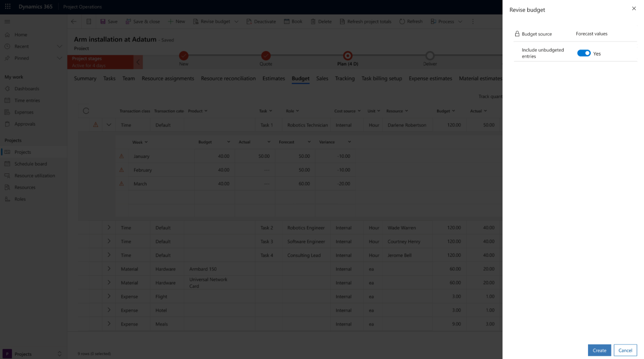This screenshot has height=359, width=644.
Task: Expand the Recent section in the sidebar
Action: click(59, 46)
